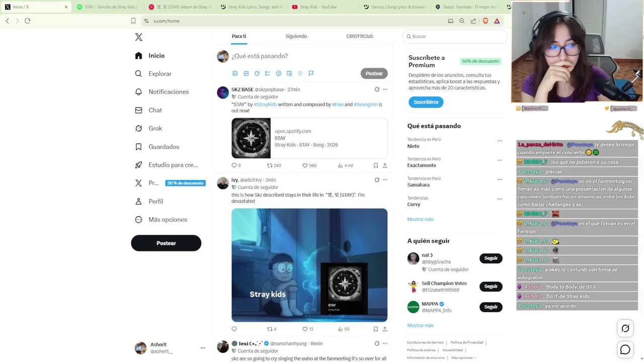The width and height of the screenshot is (644, 362).
Task: Open emoji picker in composer
Action: pyautogui.click(x=279, y=73)
